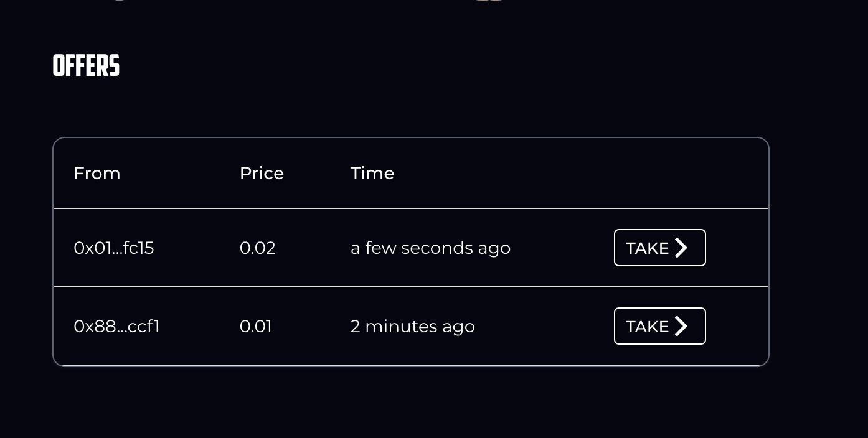Take the 0.01 offer from 0x88...ccf1
The width and height of the screenshot is (868, 438).
pyautogui.click(x=659, y=326)
